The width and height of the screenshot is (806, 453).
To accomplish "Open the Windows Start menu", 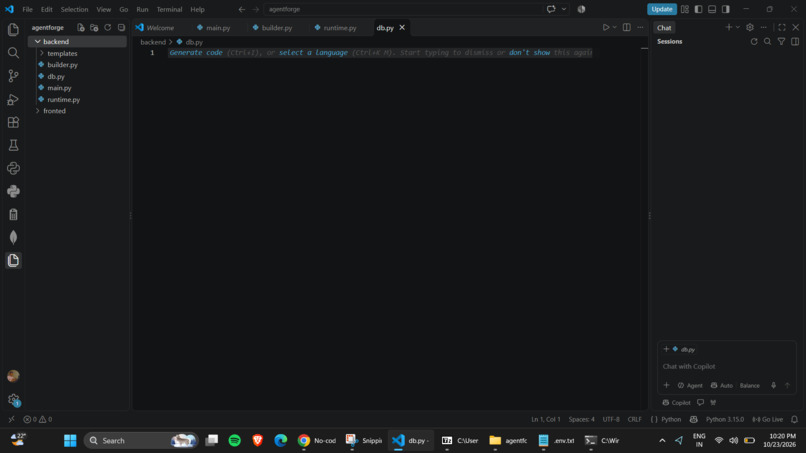I will coord(70,440).
